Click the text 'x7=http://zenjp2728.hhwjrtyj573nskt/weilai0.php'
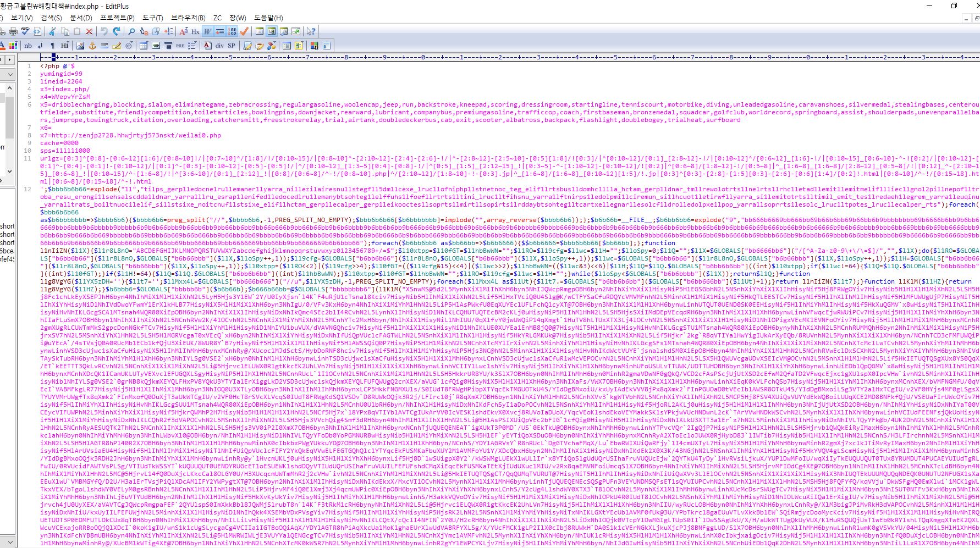 pyautogui.click(x=130, y=135)
